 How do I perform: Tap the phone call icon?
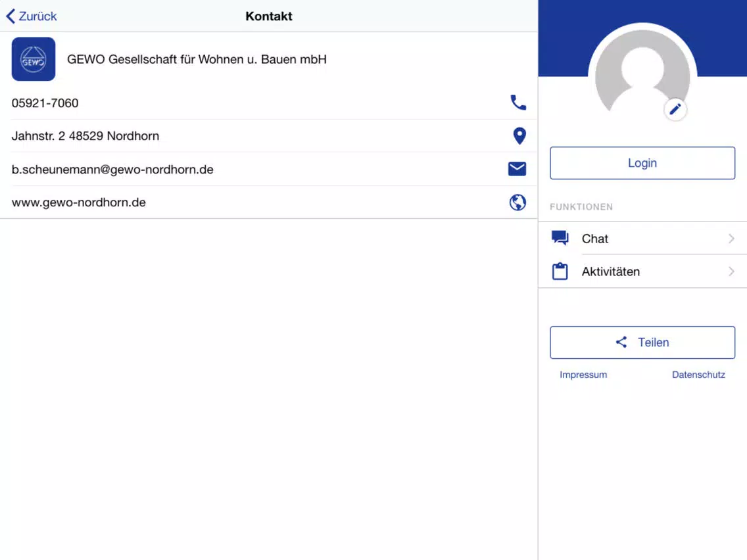pos(518,103)
